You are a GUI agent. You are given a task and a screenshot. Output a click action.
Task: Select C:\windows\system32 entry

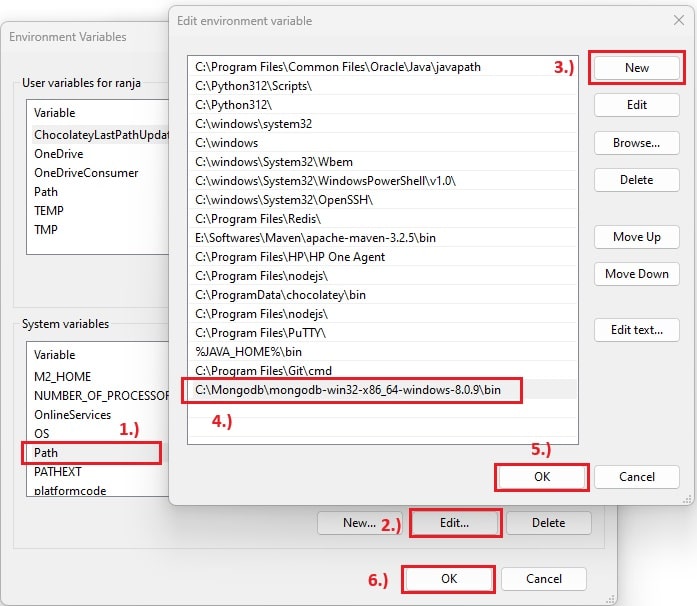point(382,124)
